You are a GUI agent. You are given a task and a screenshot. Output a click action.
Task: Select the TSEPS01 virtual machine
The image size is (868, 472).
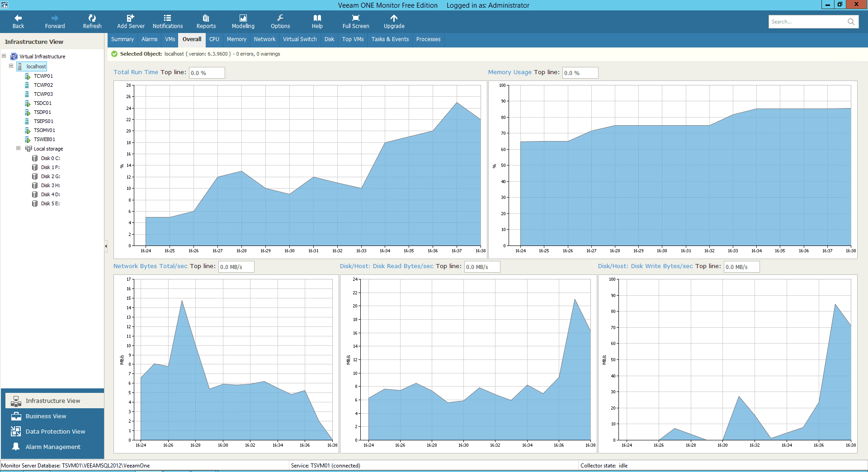(x=43, y=121)
